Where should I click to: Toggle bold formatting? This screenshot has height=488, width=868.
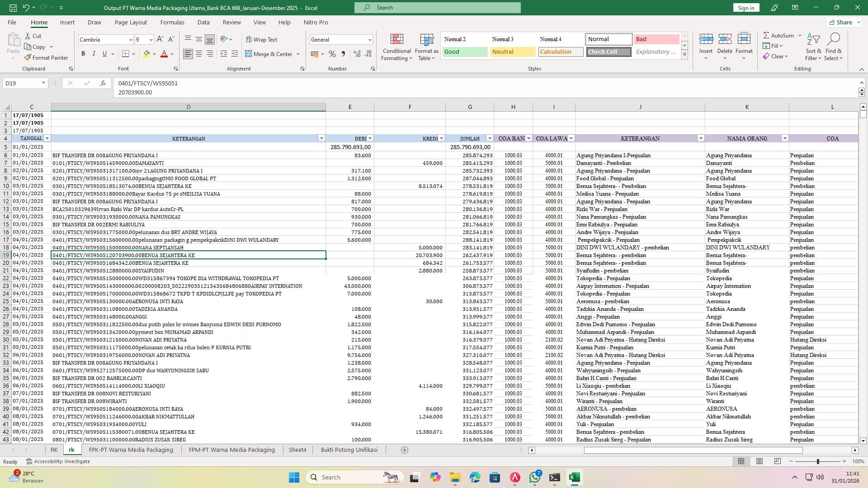83,53
